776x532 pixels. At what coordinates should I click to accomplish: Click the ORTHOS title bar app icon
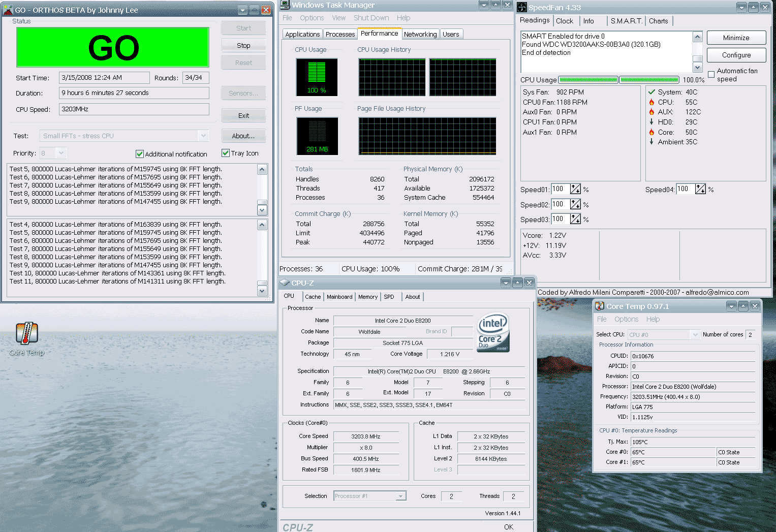point(8,10)
